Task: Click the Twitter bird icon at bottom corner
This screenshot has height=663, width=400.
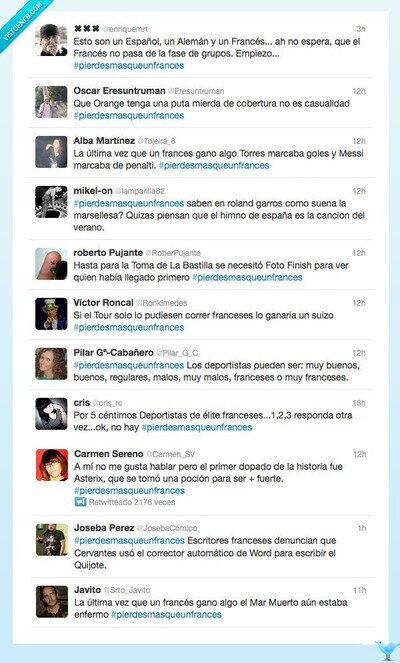Action: [386, 651]
